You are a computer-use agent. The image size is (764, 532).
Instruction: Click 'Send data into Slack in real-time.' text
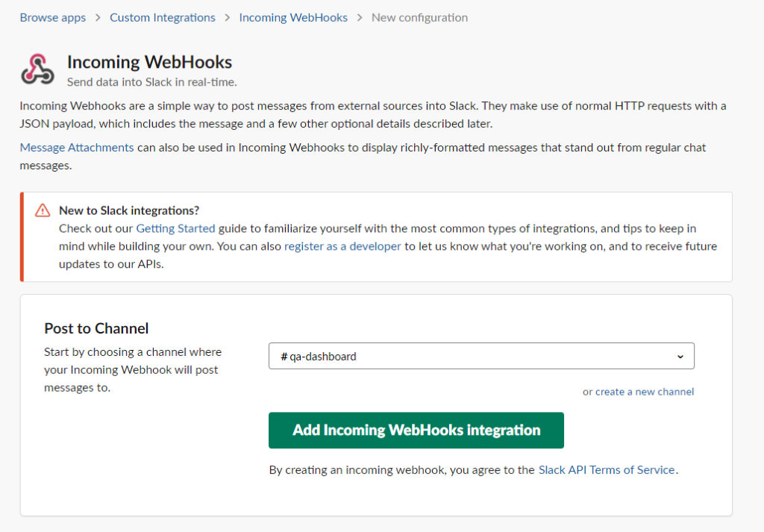152,82
